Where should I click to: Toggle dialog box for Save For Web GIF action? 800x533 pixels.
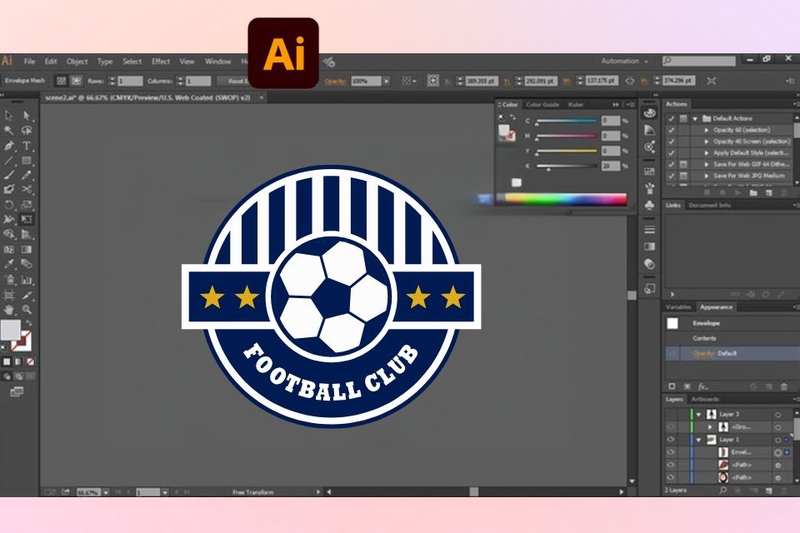[684, 164]
